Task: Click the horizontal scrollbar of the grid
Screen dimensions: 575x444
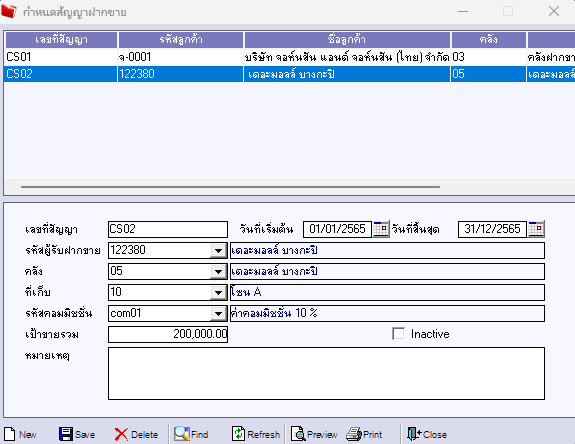Action: pyautogui.click(x=230, y=187)
